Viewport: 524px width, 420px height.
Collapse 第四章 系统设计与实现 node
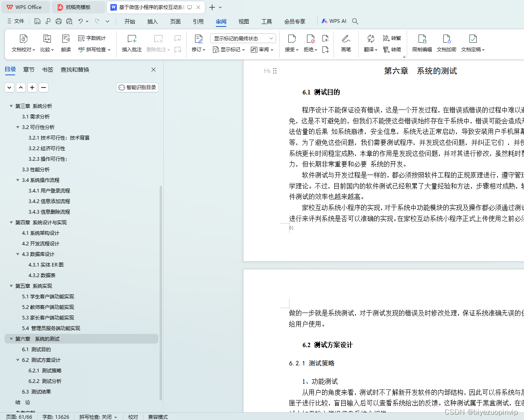11,223
